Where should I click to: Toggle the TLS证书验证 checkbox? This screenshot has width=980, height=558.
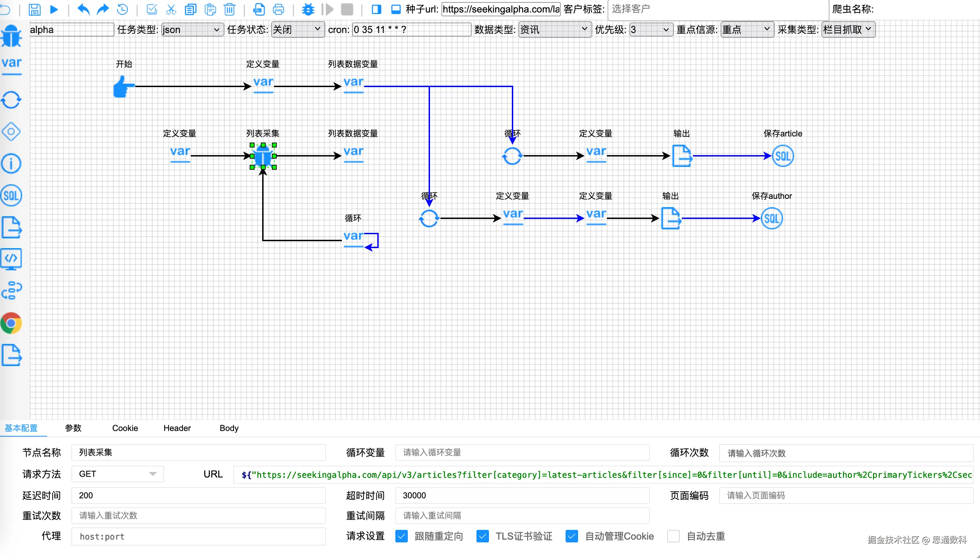pyautogui.click(x=482, y=536)
